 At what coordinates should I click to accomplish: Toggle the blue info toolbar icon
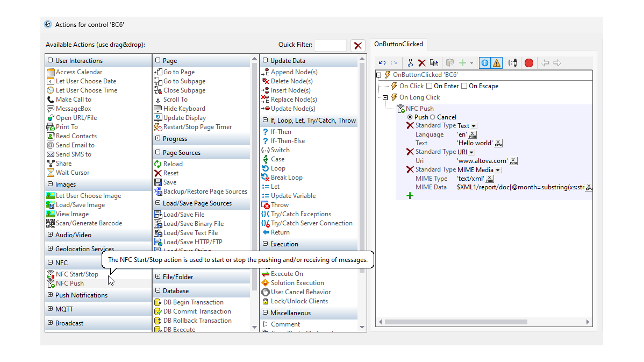484,63
